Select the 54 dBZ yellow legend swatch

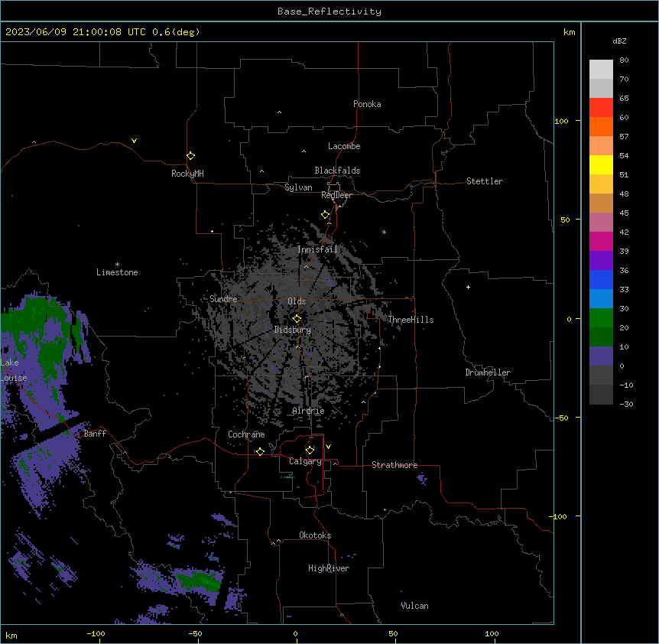click(x=601, y=164)
